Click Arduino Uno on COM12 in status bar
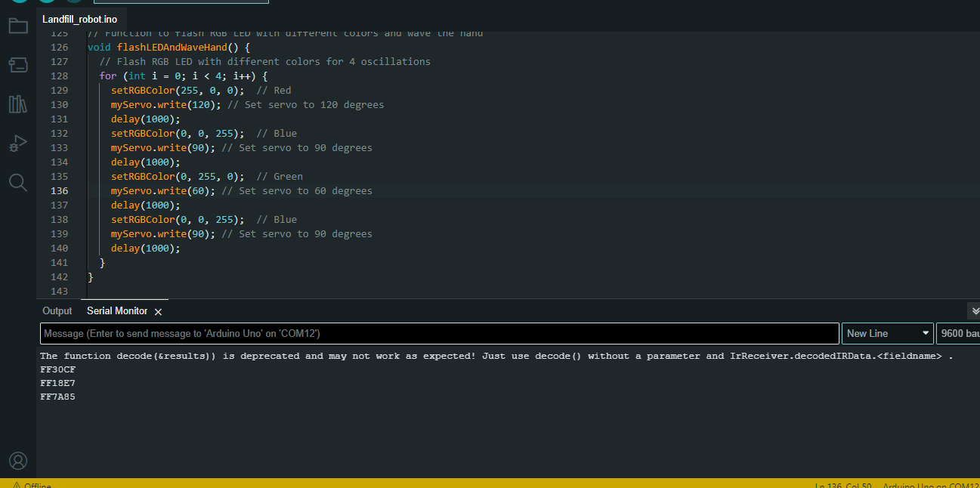Viewport: 980px width, 488px height. (929, 484)
